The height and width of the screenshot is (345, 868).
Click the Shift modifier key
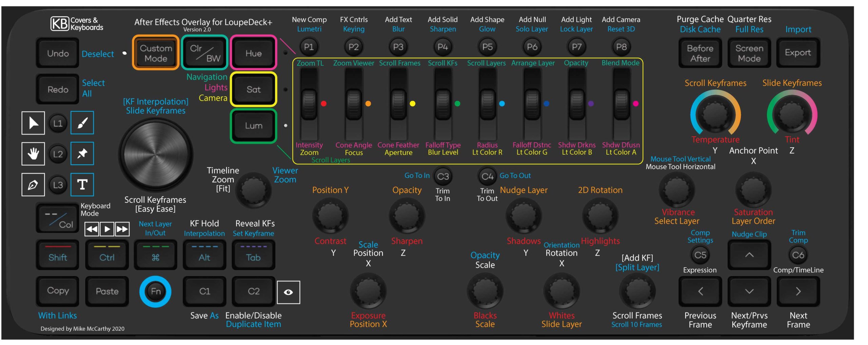(x=58, y=255)
